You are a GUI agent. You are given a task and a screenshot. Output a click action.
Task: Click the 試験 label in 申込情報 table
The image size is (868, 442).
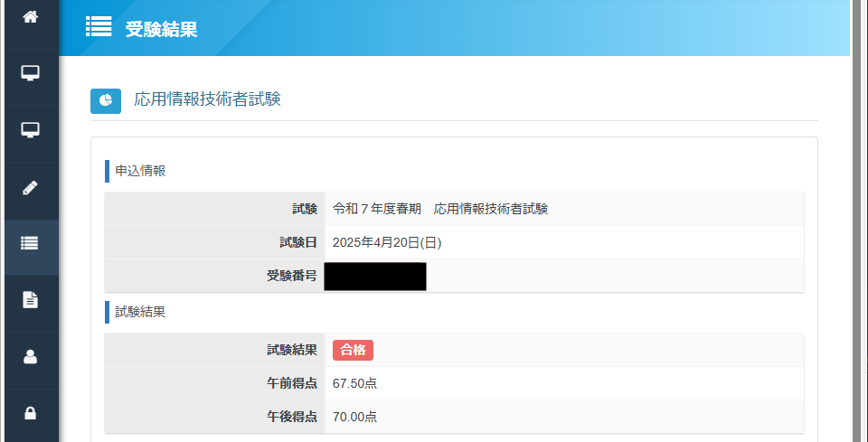[x=305, y=209]
